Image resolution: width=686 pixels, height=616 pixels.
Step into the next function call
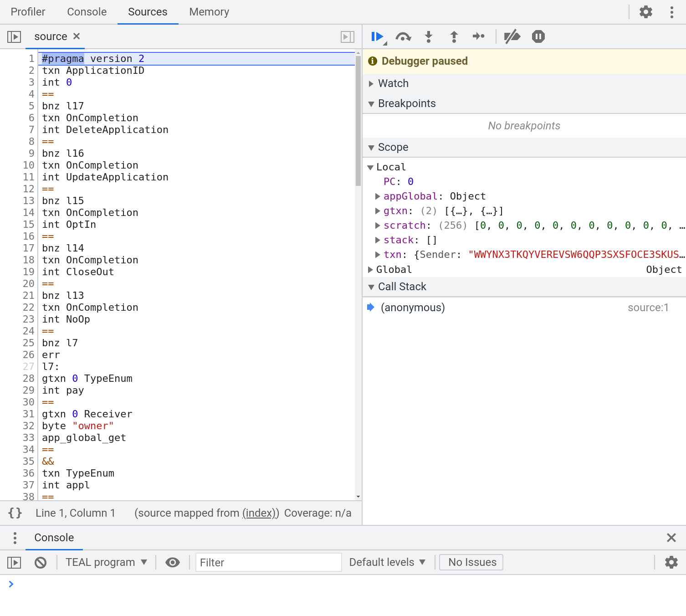pyautogui.click(x=428, y=37)
